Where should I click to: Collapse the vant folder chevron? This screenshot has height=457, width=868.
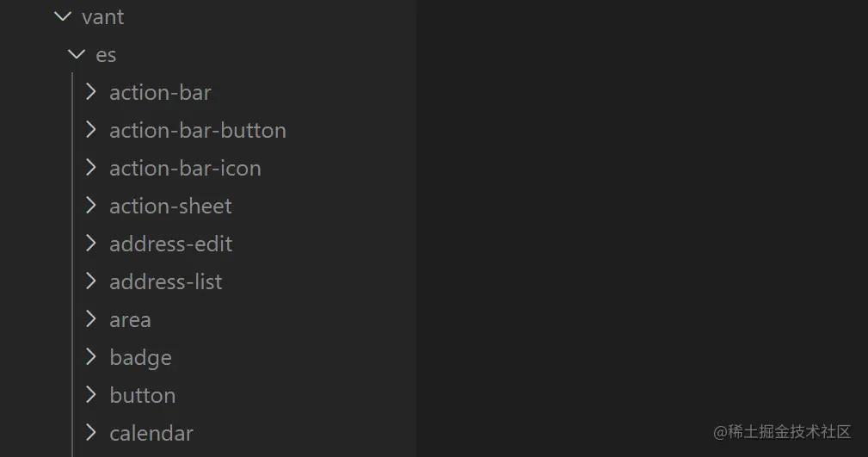(x=62, y=16)
